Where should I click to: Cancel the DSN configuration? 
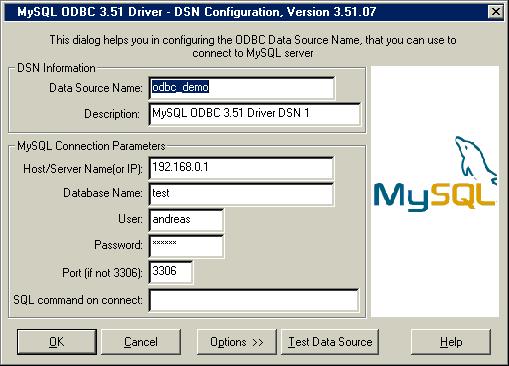coord(141,342)
